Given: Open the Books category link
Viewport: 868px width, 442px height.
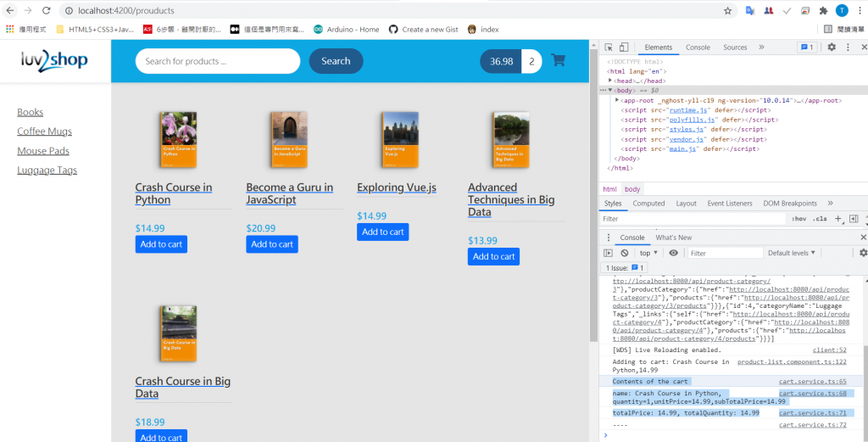Looking at the screenshot, I should pyautogui.click(x=30, y=112).
